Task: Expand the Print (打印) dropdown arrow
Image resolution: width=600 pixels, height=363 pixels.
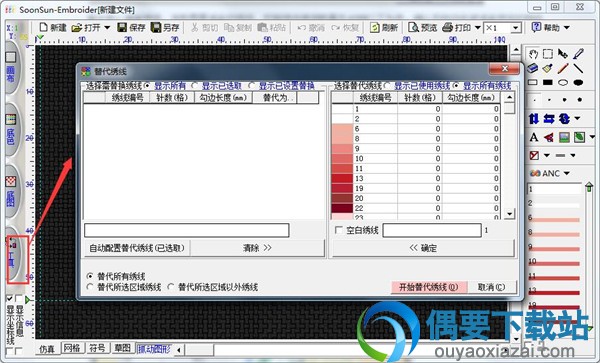Action: tap(478, 28)
